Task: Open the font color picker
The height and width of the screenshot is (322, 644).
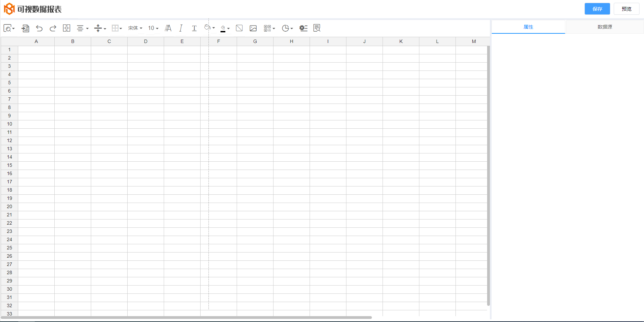Action: [x=225, y=28]
